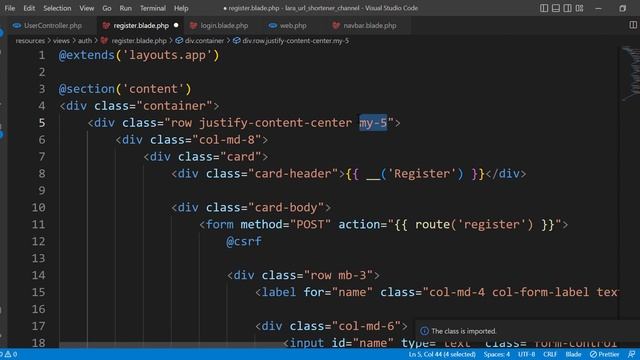
Task: Click route('register') on line 11
Action: tap(474, 224)
